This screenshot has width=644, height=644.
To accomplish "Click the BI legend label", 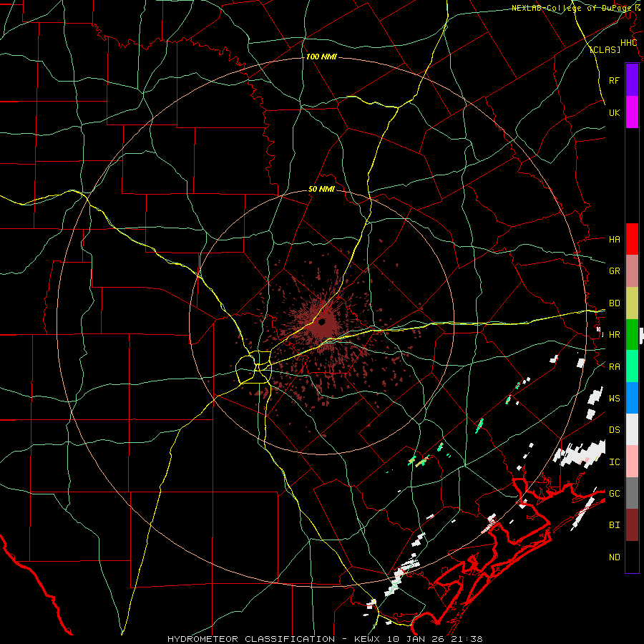I will (x=614, y=525).
